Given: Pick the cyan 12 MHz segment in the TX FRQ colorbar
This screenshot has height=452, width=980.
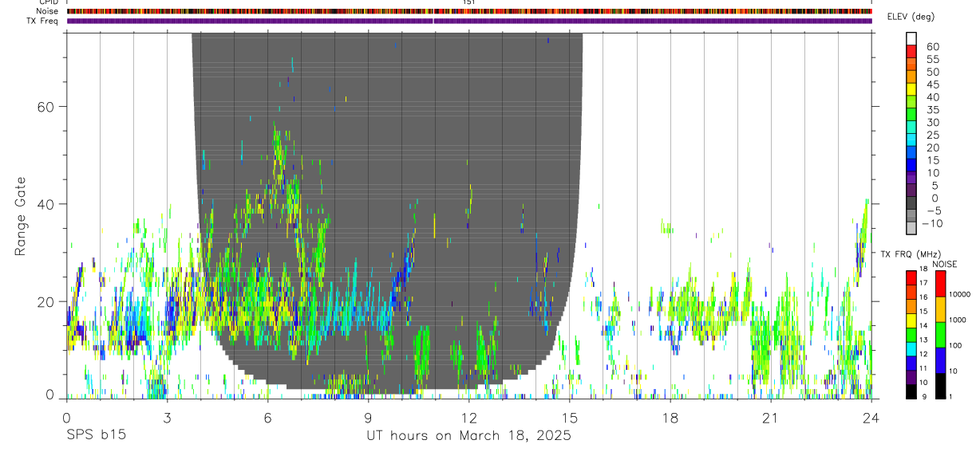Looking at the screenshot, I should click(x=911, y=348).
